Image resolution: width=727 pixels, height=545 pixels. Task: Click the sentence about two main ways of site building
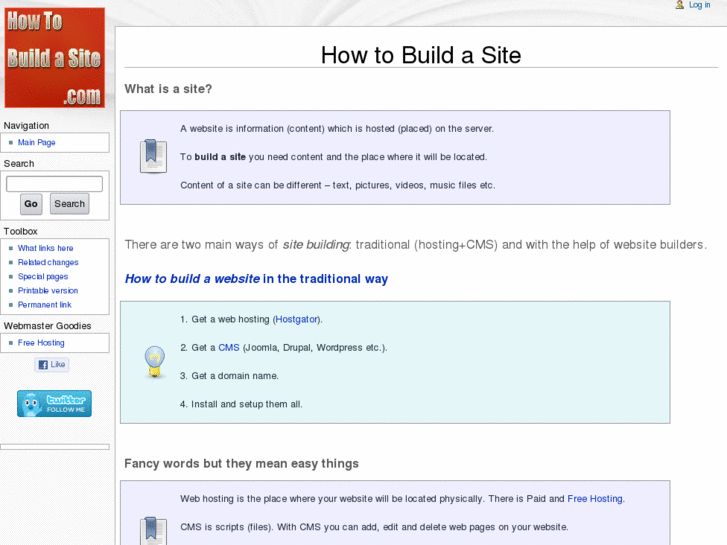pyautogui.click(x=416, y=244)
